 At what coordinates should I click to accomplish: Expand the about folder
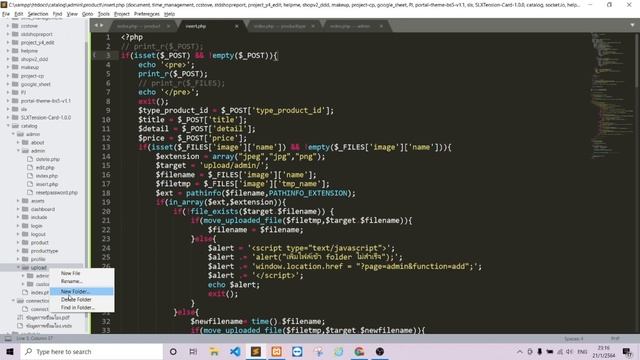tap(18, 142)
